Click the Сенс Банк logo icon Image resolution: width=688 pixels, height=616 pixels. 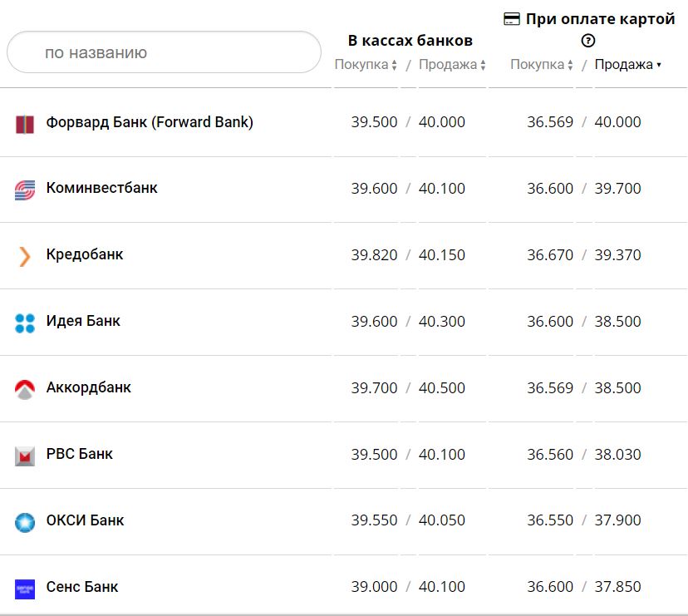tap(25, 589)
